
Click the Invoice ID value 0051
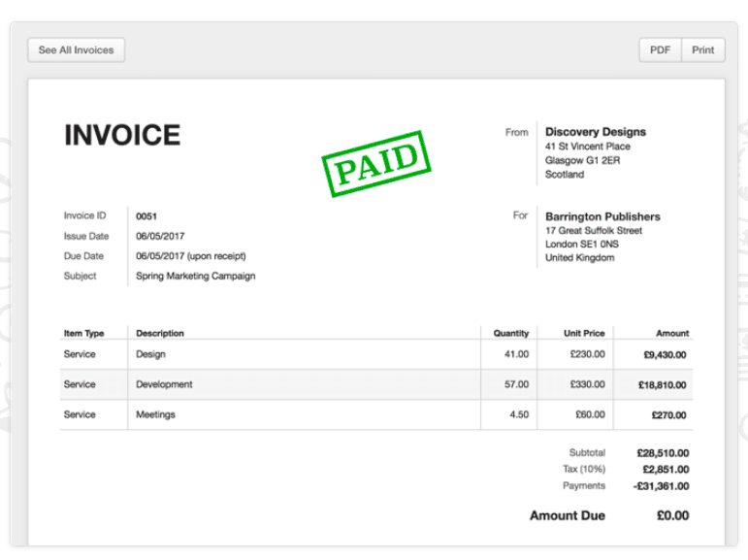pyautogui.click(x=146, y=216)
